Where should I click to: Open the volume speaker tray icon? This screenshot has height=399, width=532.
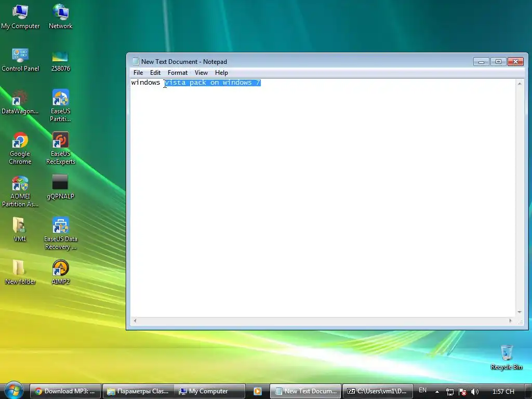[475, 392]
